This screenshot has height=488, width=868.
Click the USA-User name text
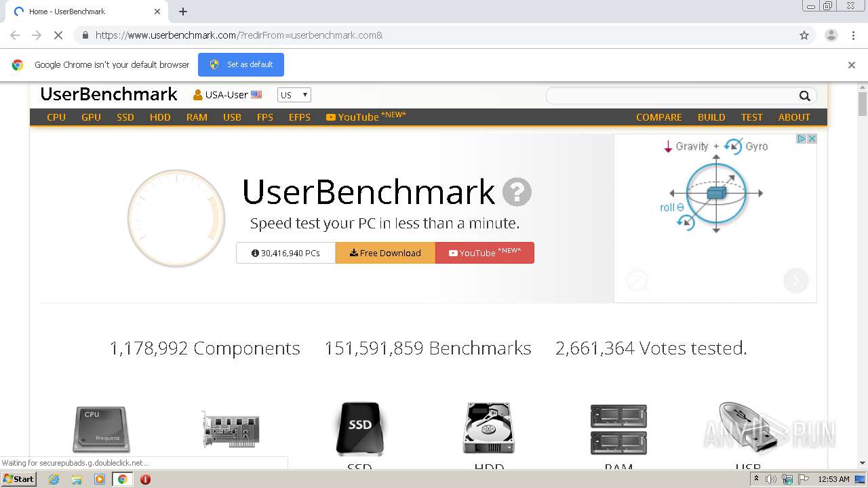(x=226, y=95)
